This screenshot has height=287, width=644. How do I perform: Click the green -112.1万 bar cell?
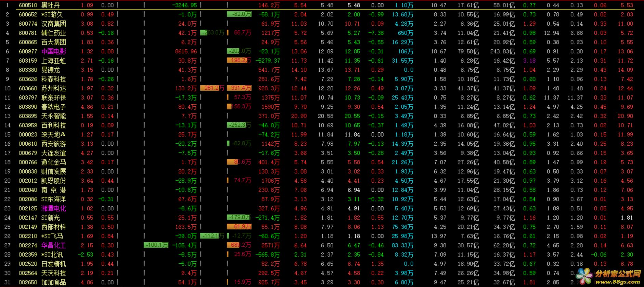(x=212, y=236)
